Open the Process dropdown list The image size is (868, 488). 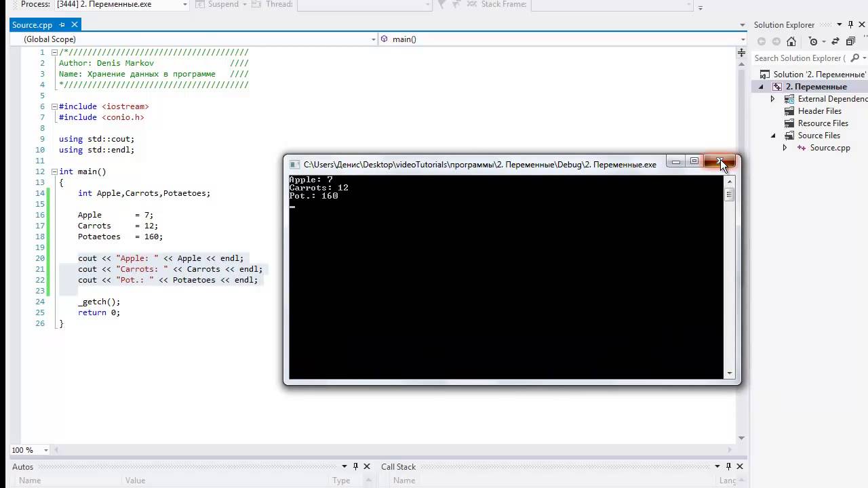(184, 5)
